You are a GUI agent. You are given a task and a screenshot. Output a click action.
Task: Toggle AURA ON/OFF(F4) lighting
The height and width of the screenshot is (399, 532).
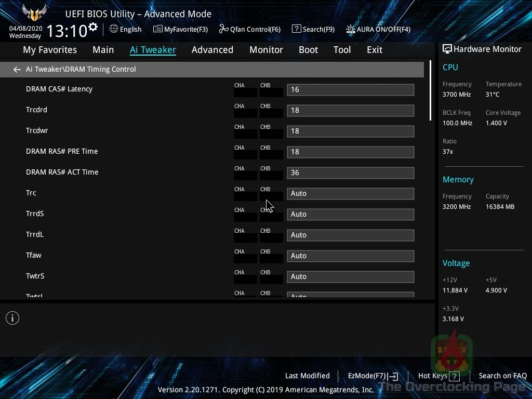pyautogui.click(x=351, y=30)
